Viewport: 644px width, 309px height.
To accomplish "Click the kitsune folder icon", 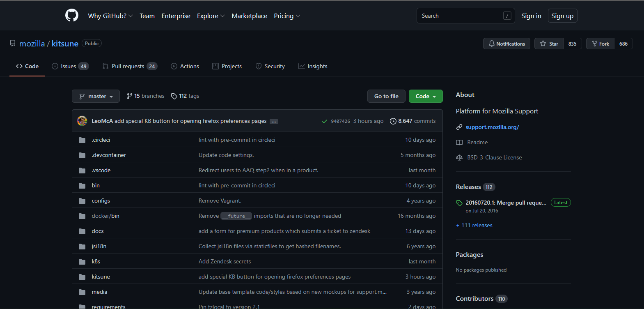I will (82, 277).
